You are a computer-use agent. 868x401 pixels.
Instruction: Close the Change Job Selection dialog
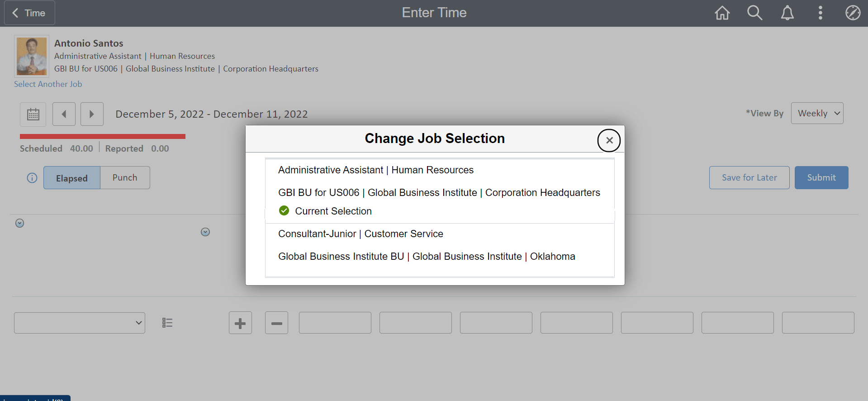point(609,140)
